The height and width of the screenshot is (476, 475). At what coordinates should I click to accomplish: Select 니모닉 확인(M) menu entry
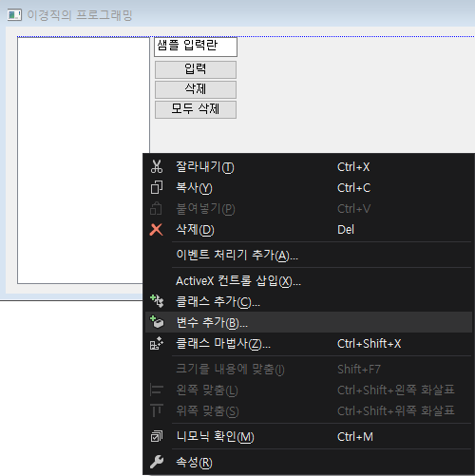(x=309, y=436)
